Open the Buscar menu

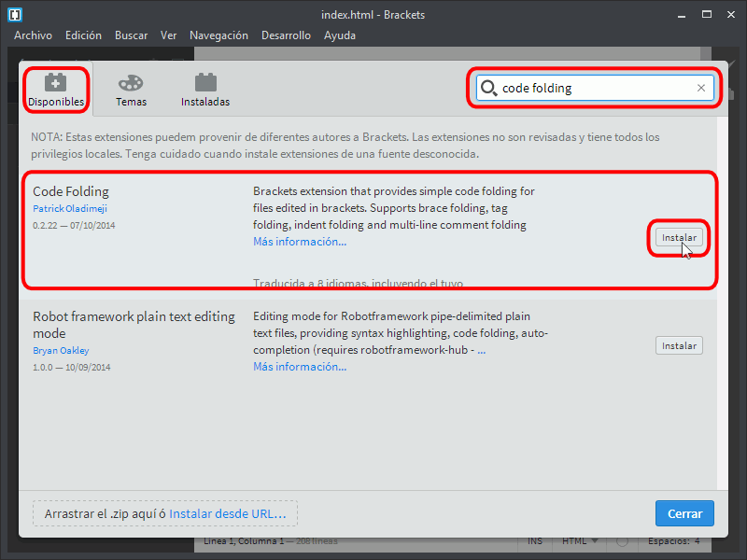click(x=131, y=35)
